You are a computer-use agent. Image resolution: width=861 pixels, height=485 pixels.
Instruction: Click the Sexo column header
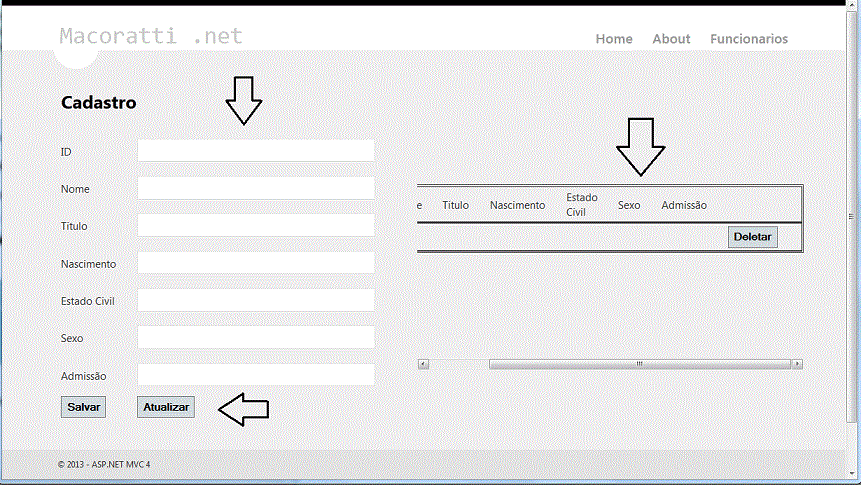[x=629, y=205]
